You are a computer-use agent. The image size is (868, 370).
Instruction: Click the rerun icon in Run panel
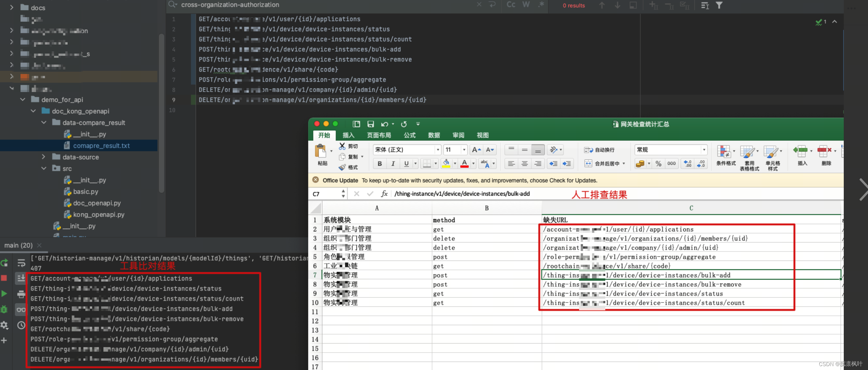coord(5,262)
